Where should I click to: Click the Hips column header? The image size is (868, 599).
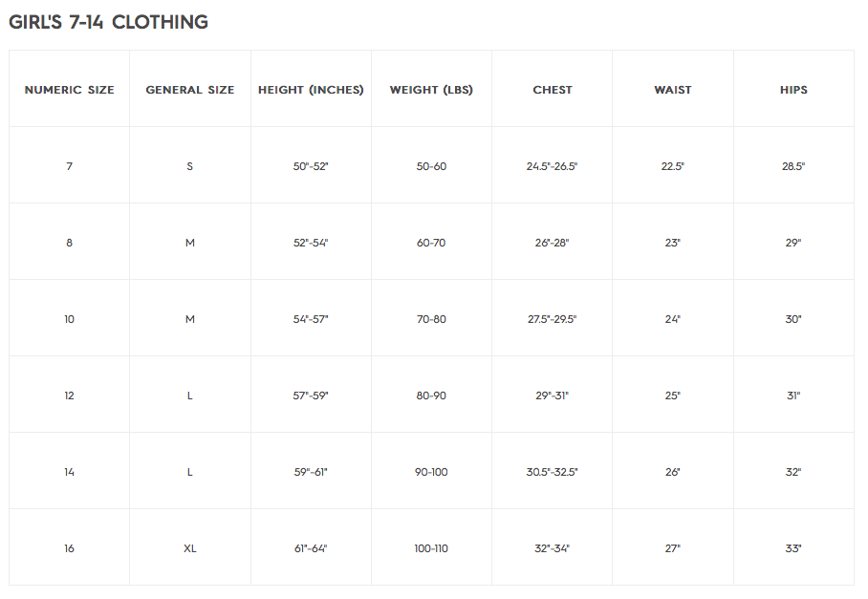(x=793, y=90)
